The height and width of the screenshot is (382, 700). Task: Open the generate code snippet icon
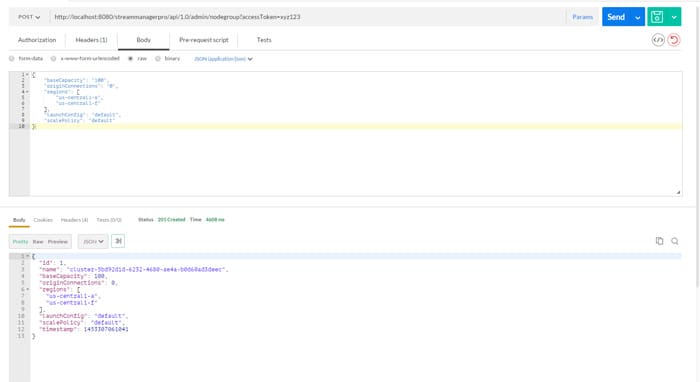(658, 40)
